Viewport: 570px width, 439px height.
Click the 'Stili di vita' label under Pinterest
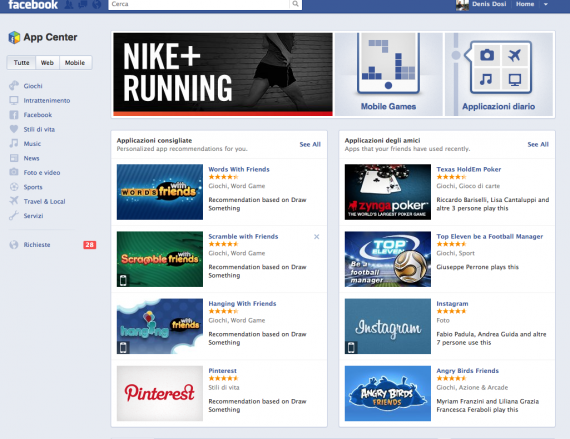click(x=224, y=387)
